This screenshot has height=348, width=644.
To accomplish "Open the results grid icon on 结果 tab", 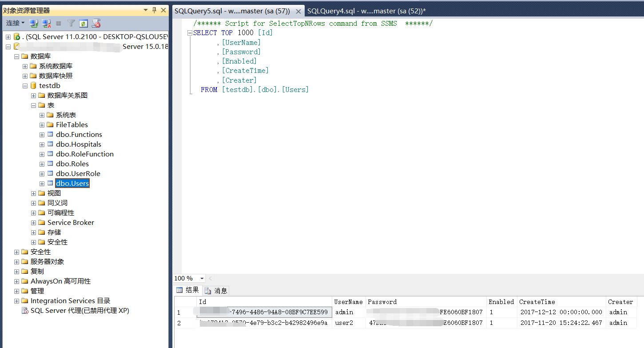I will [x=179, y=290].
